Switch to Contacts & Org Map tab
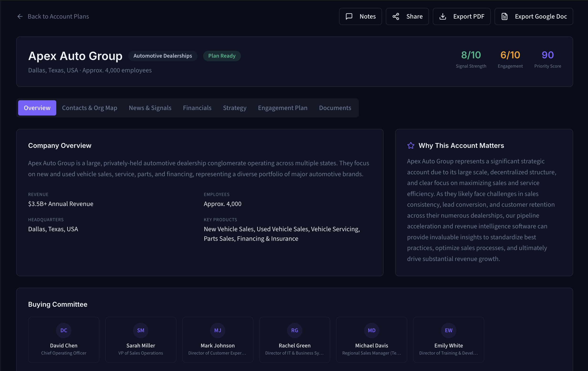 pyautogui.click(x=89, y=108)
